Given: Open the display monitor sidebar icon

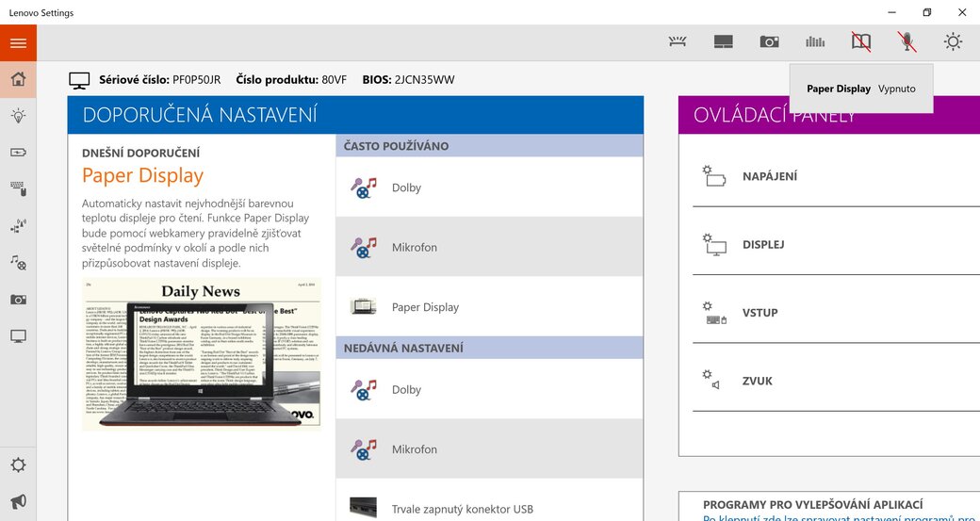Looking at the screenshot, I should point(18,336).
